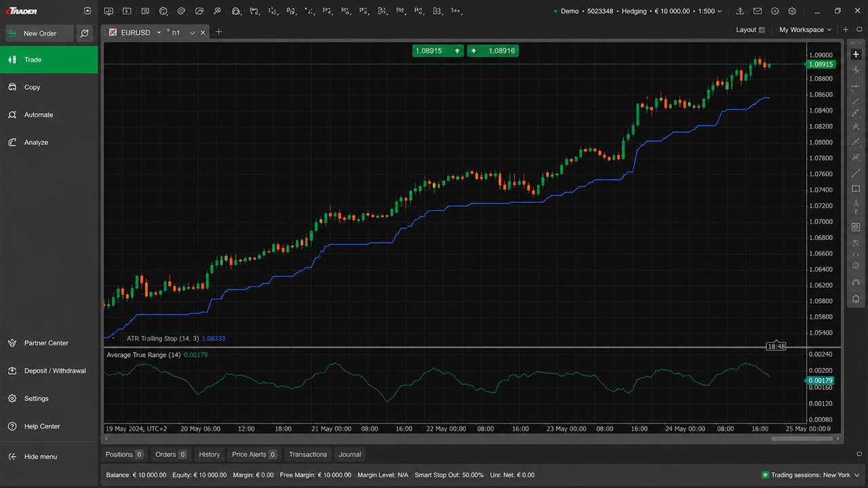Open the Automate section
Viewport: 868px width, 488px height.
[x=49, y=115]
